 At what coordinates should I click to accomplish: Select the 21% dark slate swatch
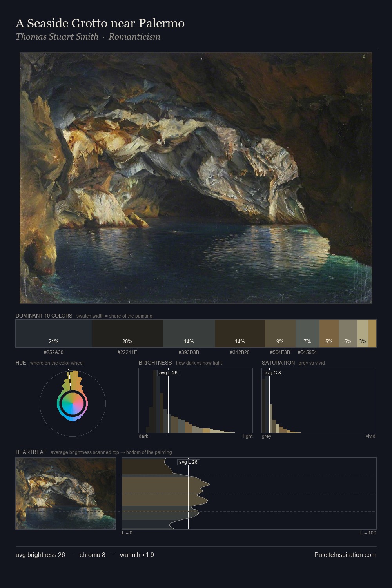point(54,334)
